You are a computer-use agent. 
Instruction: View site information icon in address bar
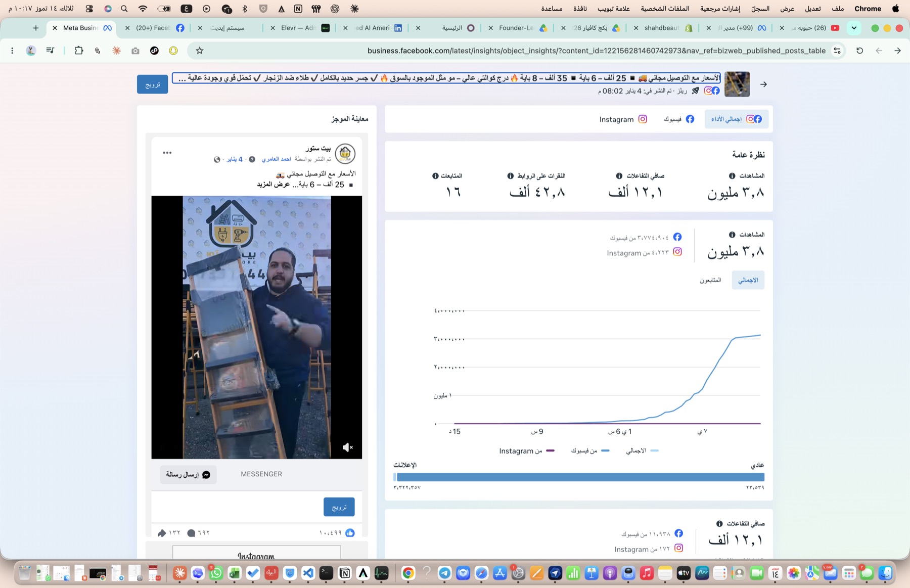837,51
